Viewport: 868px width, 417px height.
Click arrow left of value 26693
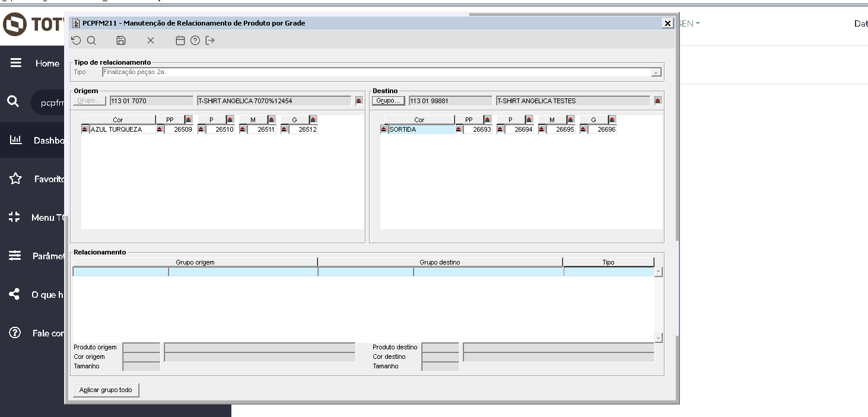coord(459,129)
